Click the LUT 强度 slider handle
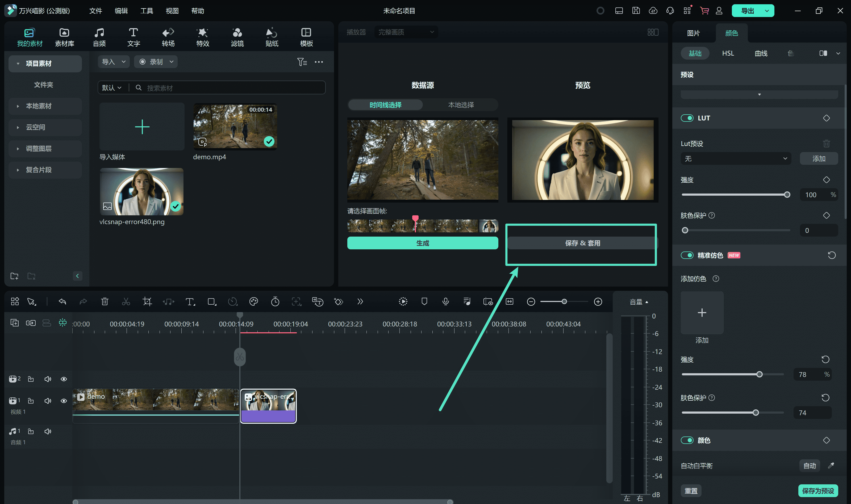The width and height of the screenshot is (851, 504). (787, 195)
